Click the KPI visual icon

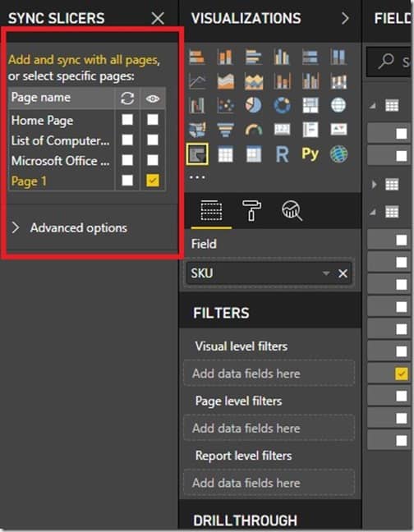point(338,130)
